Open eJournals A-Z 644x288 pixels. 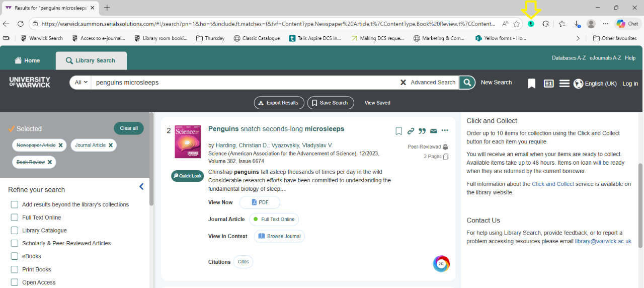click(605, 58)
